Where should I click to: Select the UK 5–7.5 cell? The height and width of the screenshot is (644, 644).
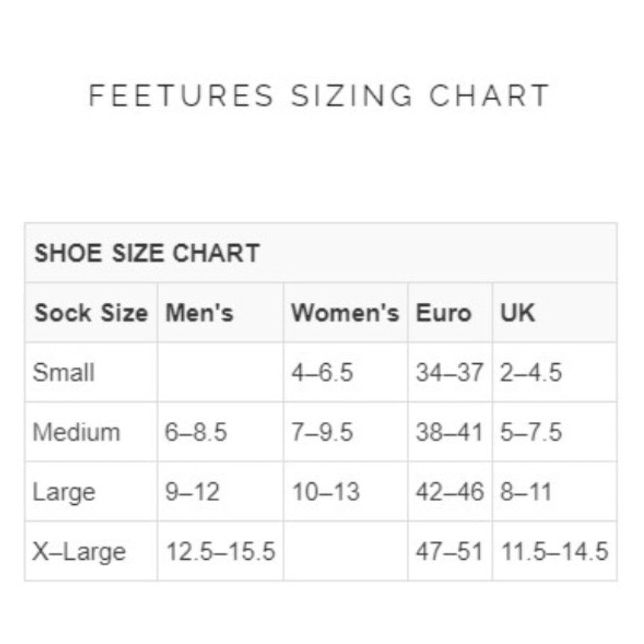531,432
